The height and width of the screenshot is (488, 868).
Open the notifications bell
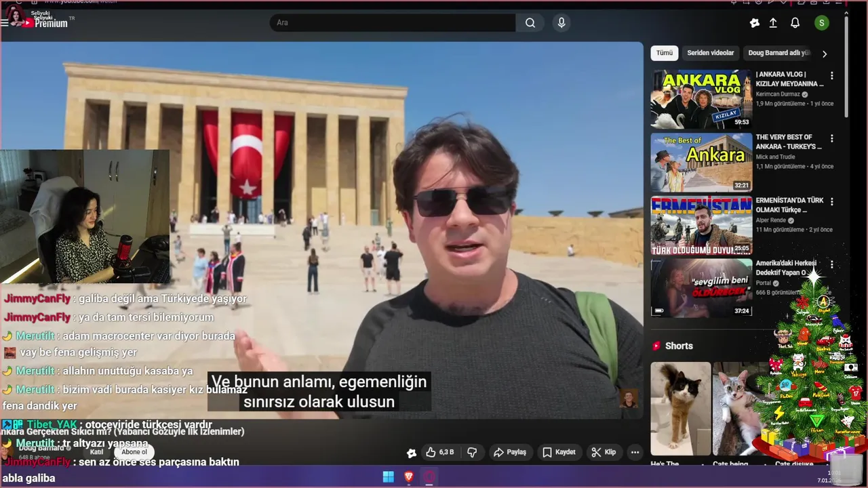(x=795, y=23)
